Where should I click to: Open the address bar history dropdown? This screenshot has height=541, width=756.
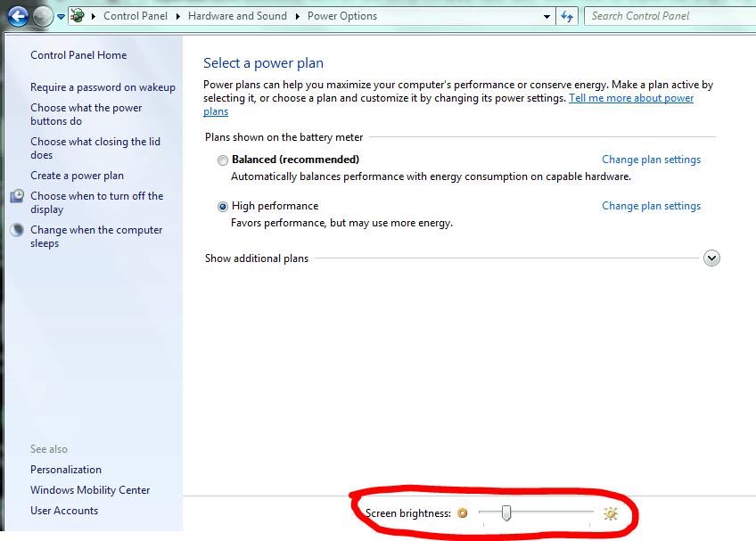pyautogui.click(x=546, y=16)
